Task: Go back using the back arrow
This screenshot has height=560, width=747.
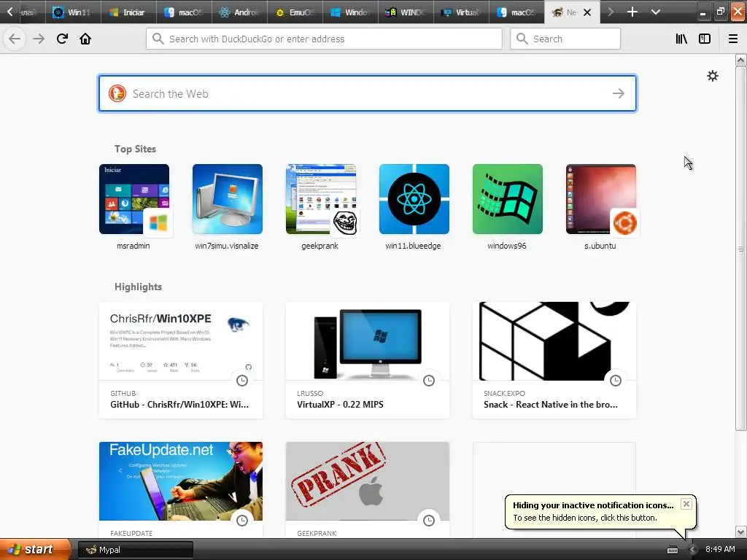Action: click(15, 39)
